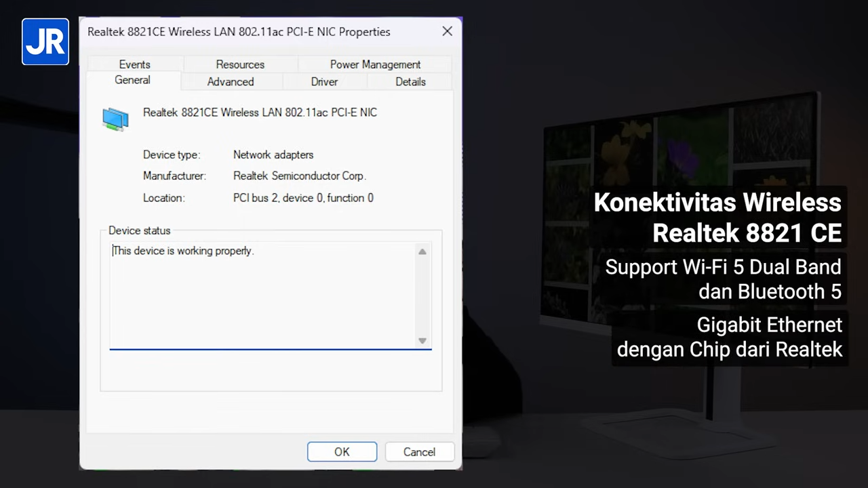Switch to the Details tab

pos(410,81)
